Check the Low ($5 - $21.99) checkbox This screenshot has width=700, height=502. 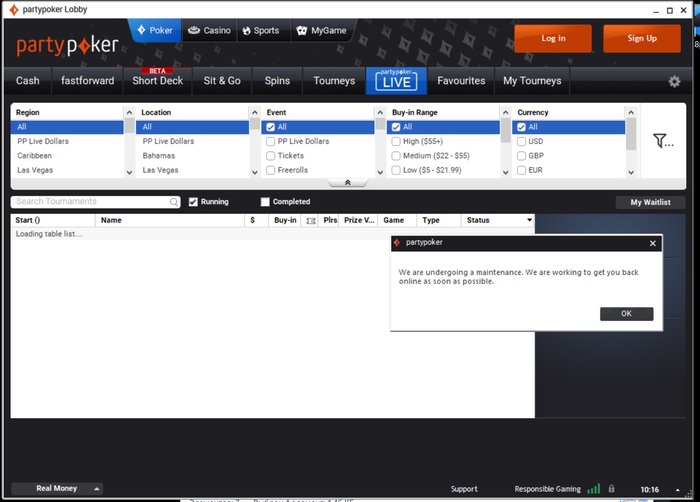tap(396, 170)
